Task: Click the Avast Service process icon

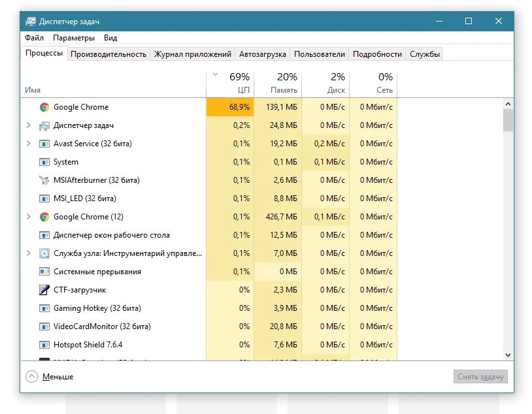Action: [44, 144]
